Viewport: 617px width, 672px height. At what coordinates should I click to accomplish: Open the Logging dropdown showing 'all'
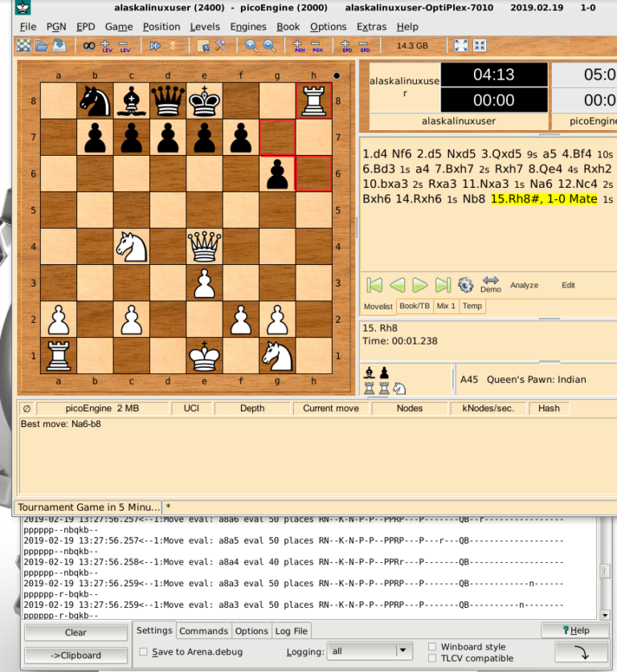[371, 651]
